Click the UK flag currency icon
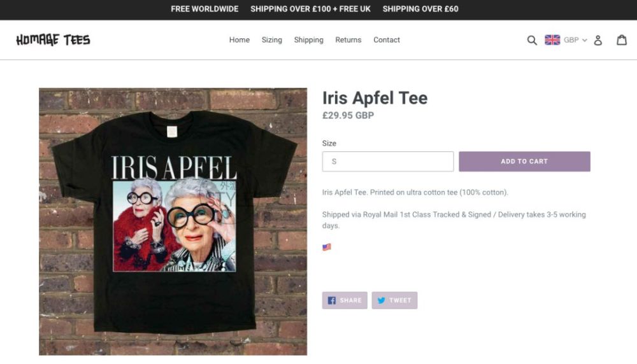Screen dimensions: 637x364 coord(552,40)
